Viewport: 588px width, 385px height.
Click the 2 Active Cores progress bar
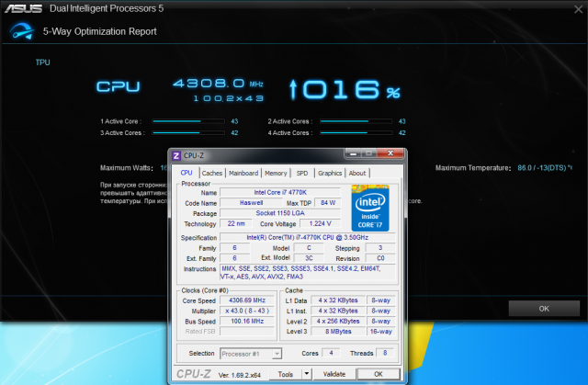point(356,121)
